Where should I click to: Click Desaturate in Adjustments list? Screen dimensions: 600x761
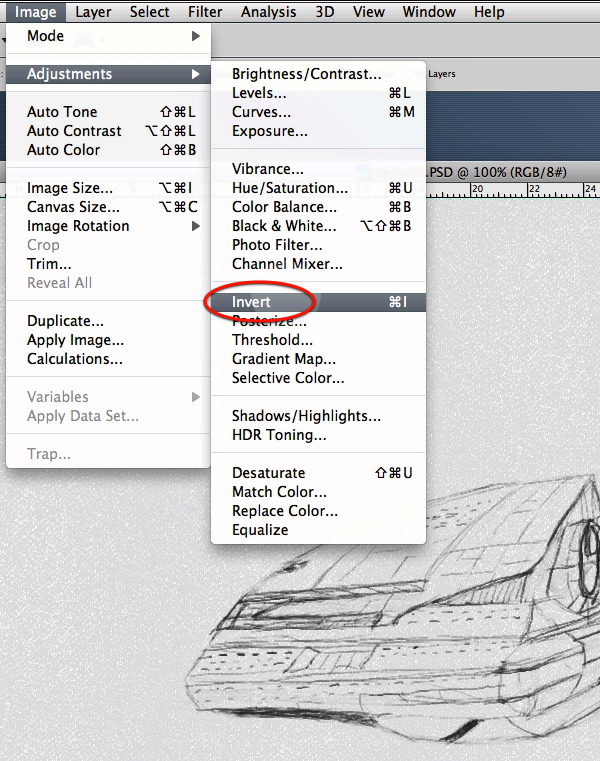[268, 473]
